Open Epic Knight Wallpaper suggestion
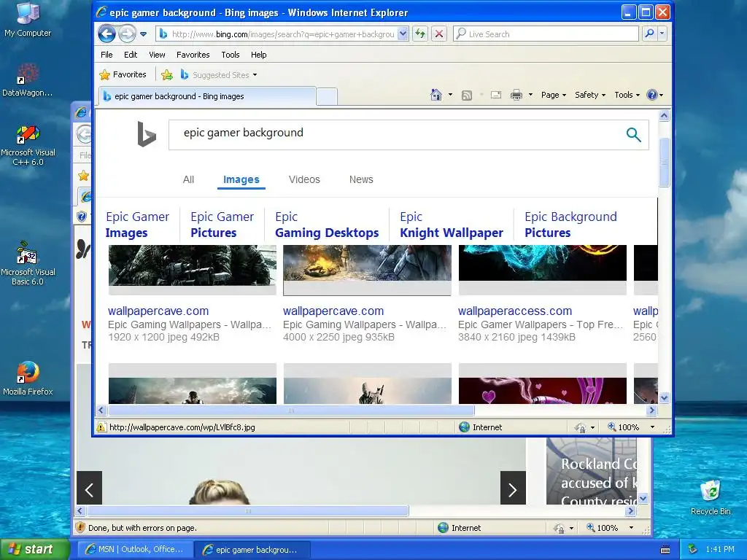747x560 pixels. 451,225
